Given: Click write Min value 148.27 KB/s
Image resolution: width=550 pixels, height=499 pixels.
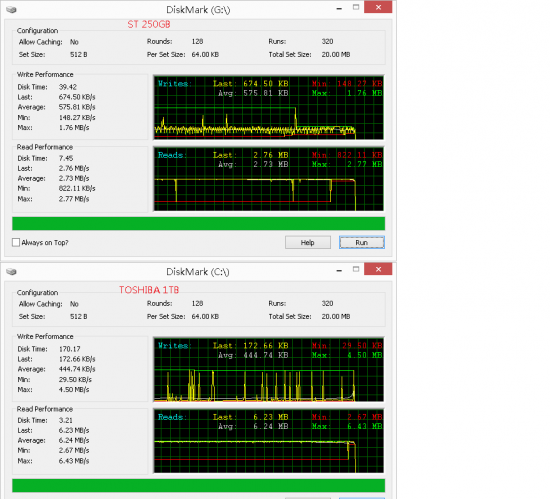Looking at the screenshot, I should [77, 117].
